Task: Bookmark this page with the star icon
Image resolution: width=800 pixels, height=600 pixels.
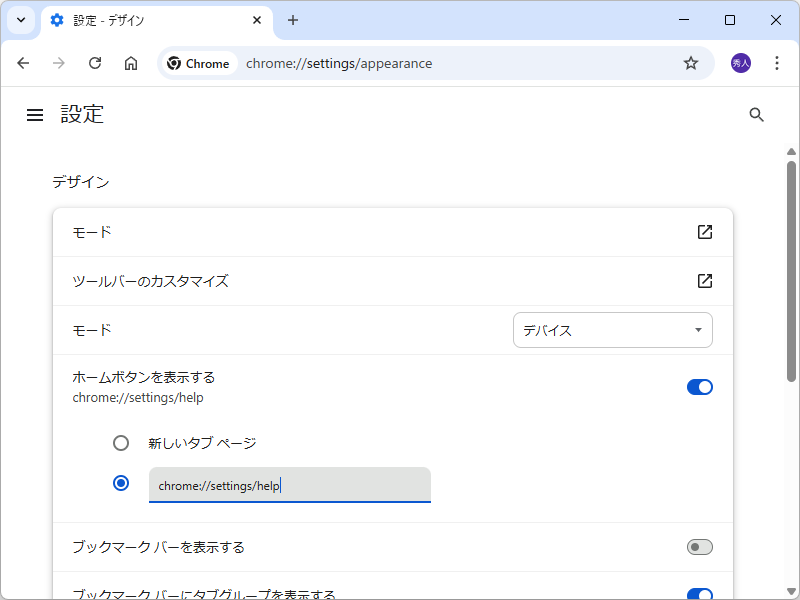Action: point(690,62)
